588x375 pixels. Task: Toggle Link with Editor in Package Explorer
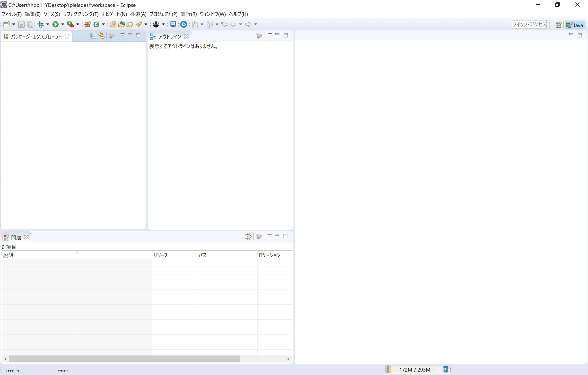tap(101, 36)
